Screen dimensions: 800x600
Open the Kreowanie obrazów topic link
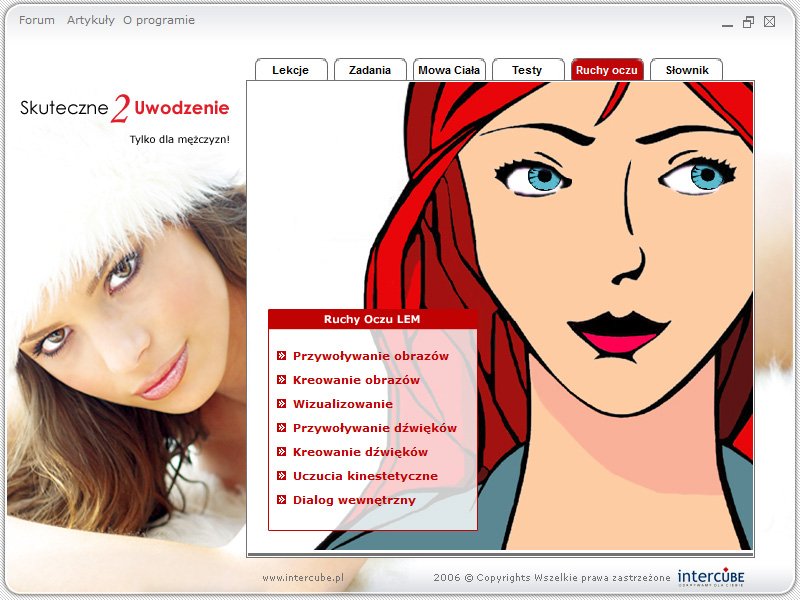(x=356, y=380)
